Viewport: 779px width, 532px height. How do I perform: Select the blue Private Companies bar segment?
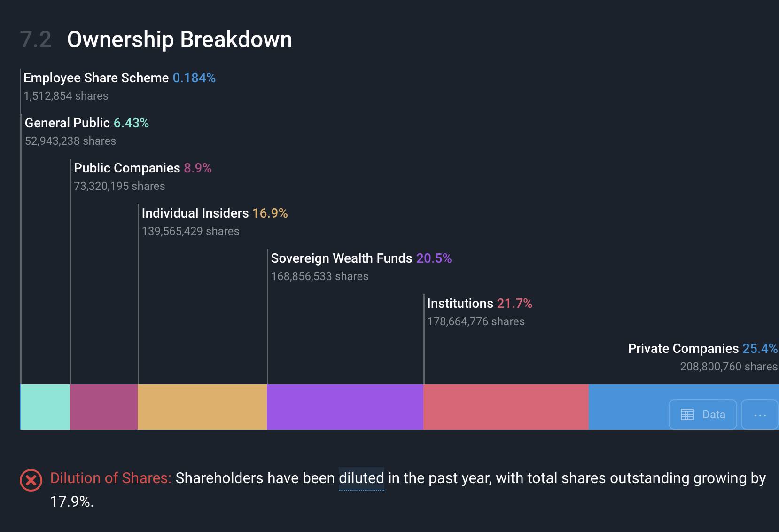tap(628, 407)
